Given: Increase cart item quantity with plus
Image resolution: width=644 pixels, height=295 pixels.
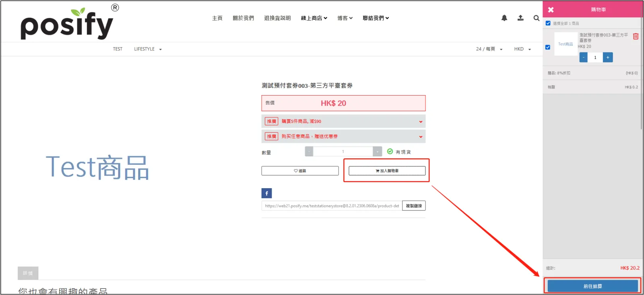Looking at the screenshot, I should pyautogui.click(x=607, y=57).
